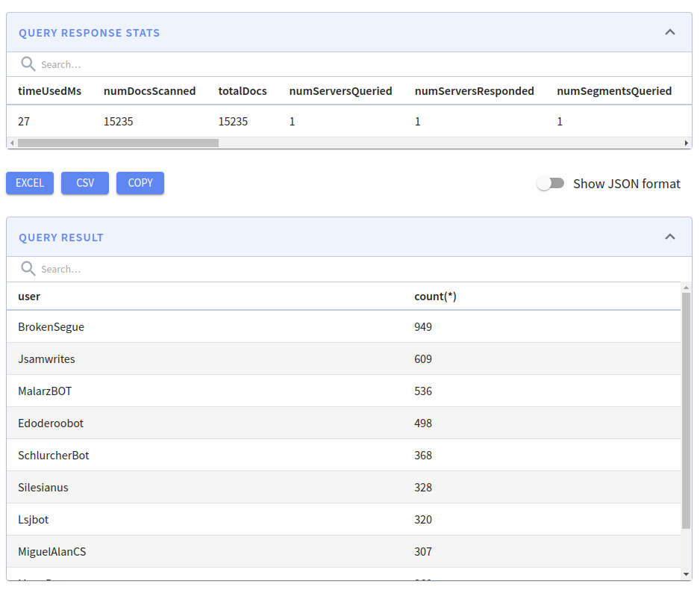The image size is (700, 590).
Task: Download results using CSV button
Action: click(x=85, y=183)
